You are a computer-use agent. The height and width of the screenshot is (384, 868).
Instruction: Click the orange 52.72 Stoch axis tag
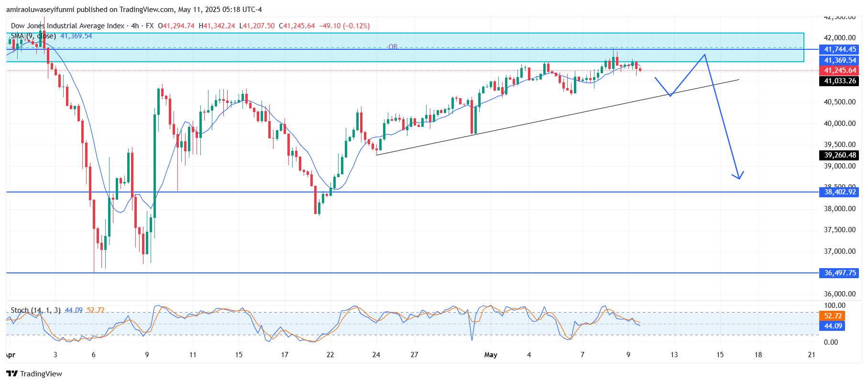[833, 316]
